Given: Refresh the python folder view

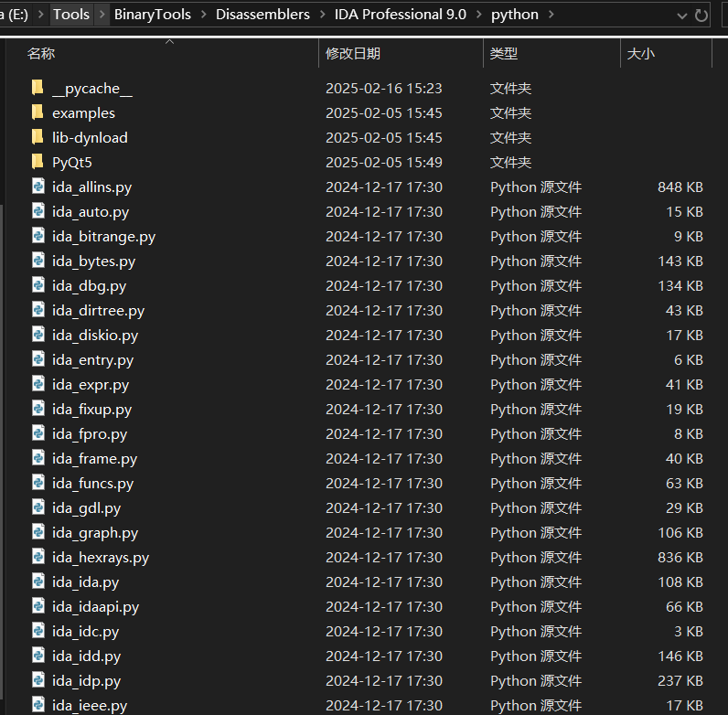Looking at the screenshot, I should click(x=701, y=16).
